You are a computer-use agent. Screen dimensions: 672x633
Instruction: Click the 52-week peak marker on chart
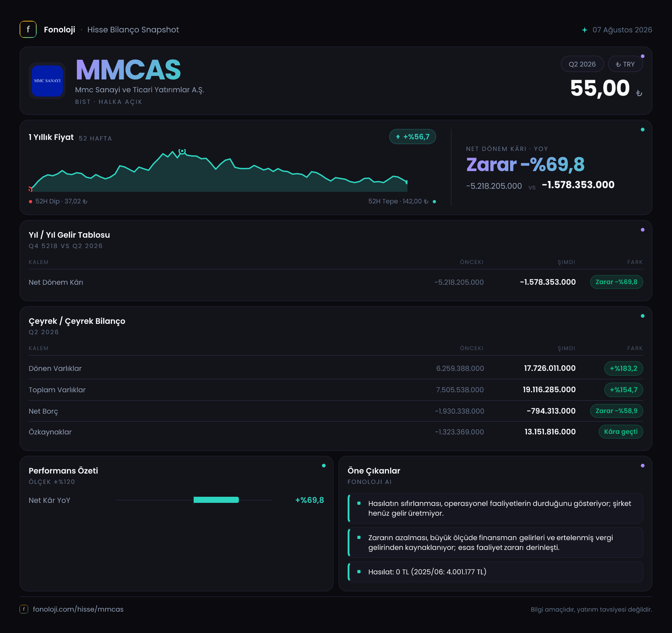pos(182,151)
